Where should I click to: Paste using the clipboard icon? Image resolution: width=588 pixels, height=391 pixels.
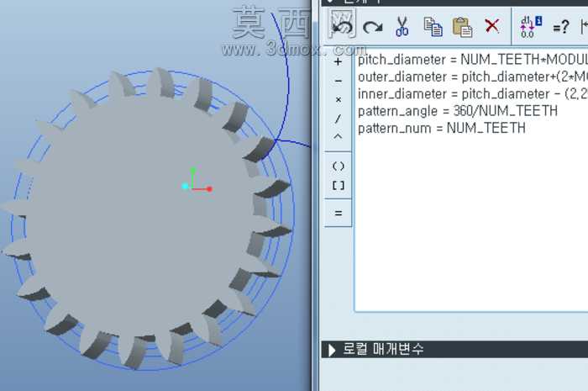tap(462, 27)
